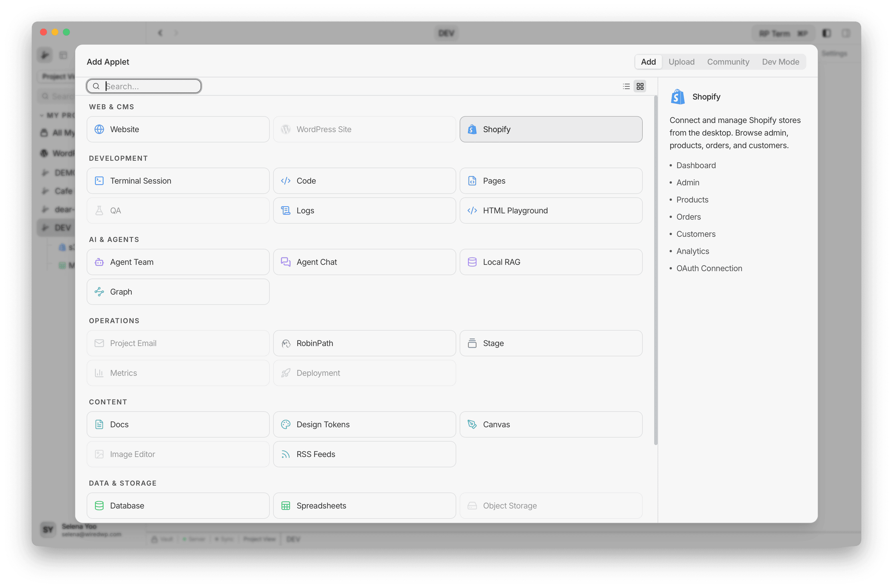Image resolution: width=893 pixels, height=588 pixels.
Task: Add the Database applet
Action: coord(177,505)
